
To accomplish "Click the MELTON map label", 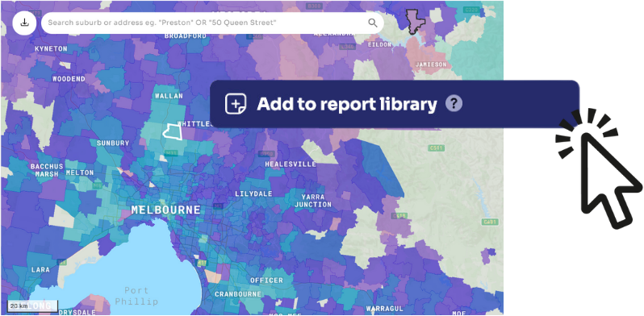I will tap(80, 173).
